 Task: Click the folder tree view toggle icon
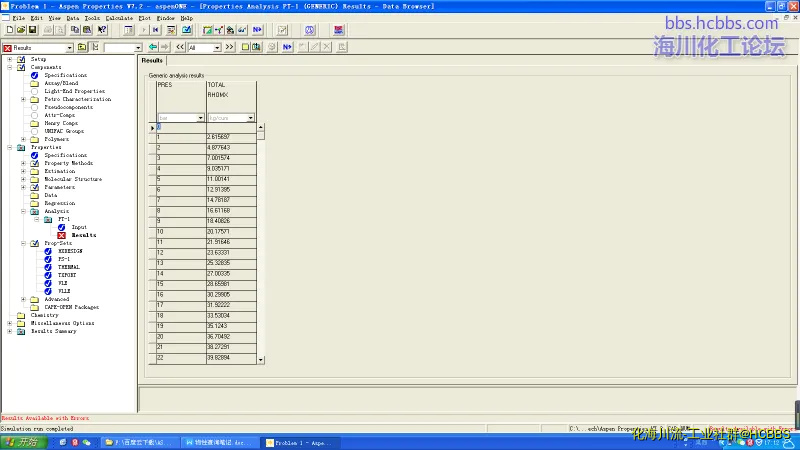[x=95, y=47]
